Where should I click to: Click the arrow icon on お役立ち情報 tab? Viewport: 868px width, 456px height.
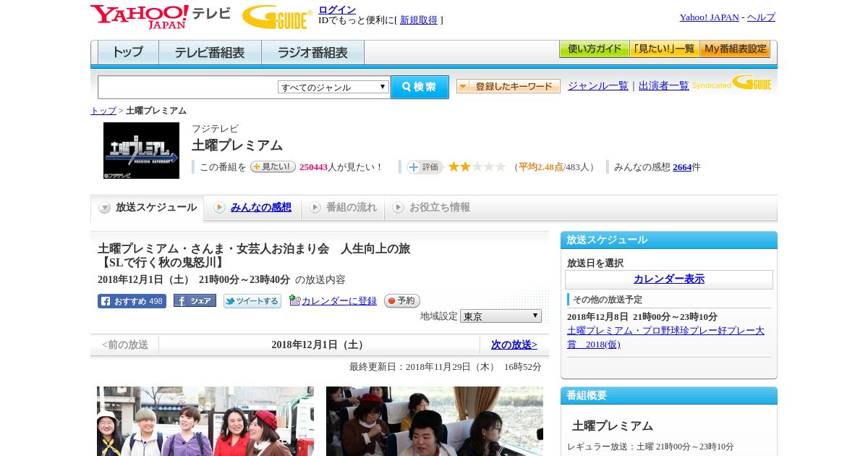398,208
